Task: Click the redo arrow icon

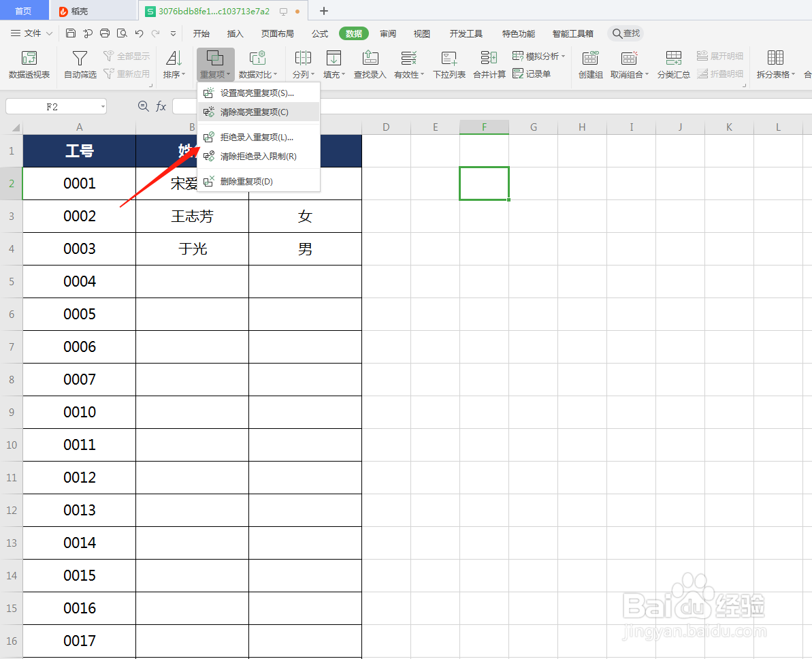Action: [155, 33]
